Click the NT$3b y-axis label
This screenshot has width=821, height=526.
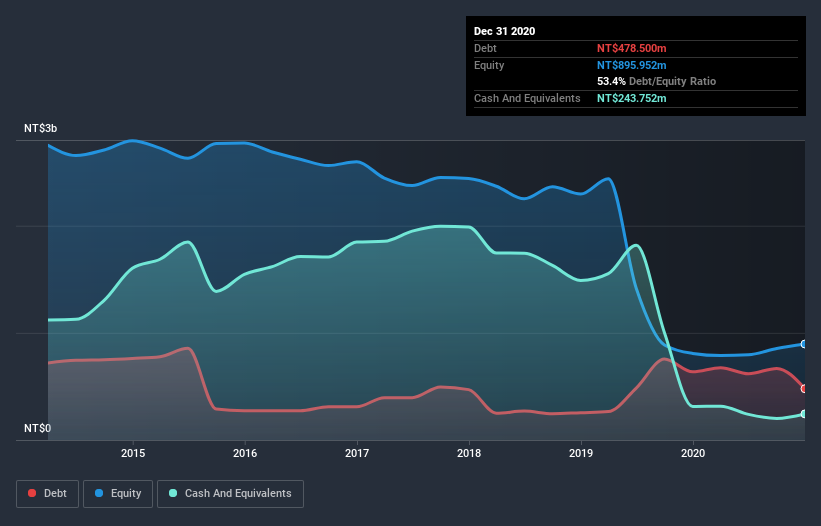[x=40, y=129]
